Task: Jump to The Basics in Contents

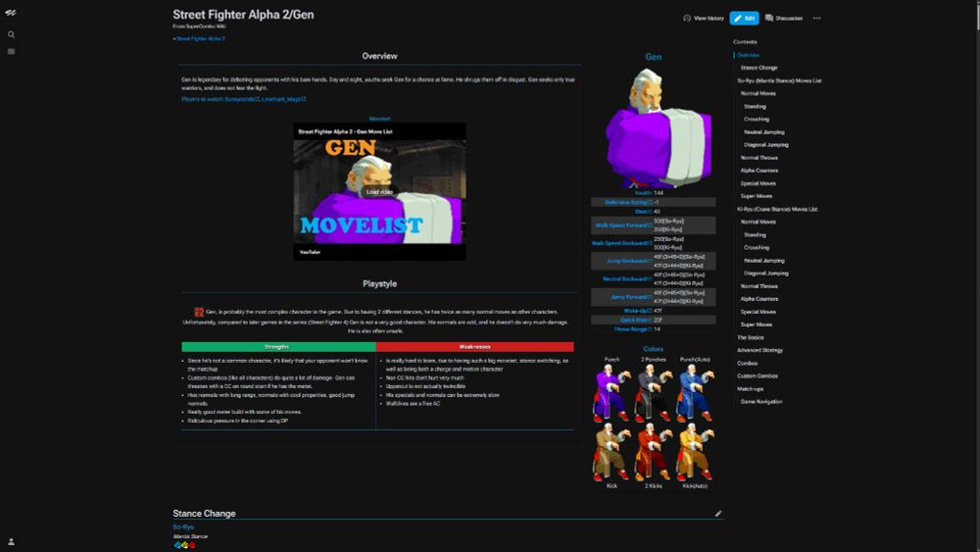Action: (750, 337)
